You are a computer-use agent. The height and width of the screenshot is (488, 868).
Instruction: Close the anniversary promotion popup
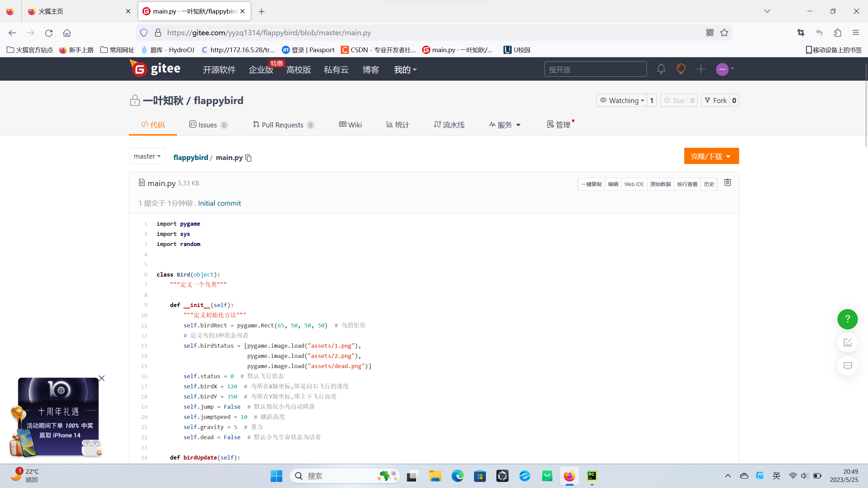click(102, 378)
